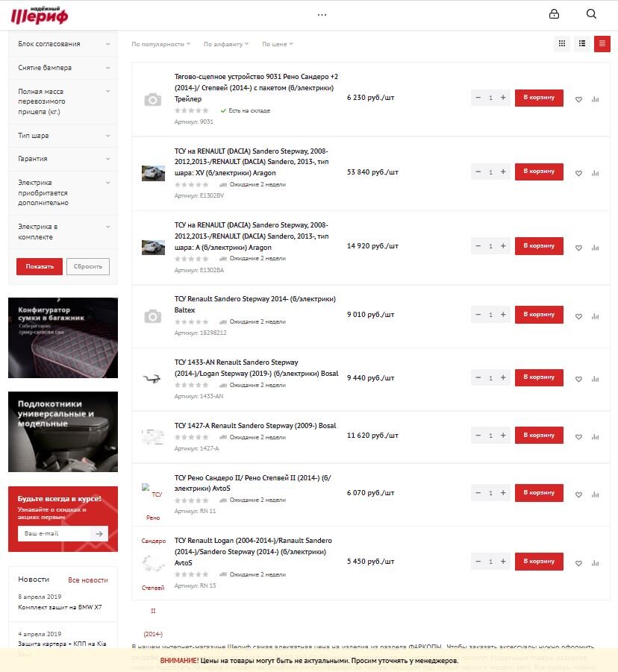Switch to list view icon
The image size is (618, 672).
point(582,43)
